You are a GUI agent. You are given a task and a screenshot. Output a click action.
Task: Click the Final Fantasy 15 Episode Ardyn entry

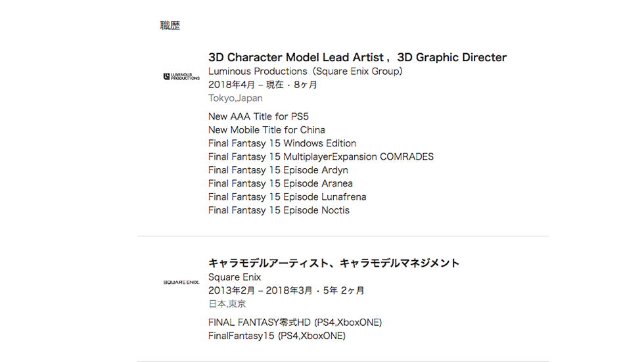[278, 170]
